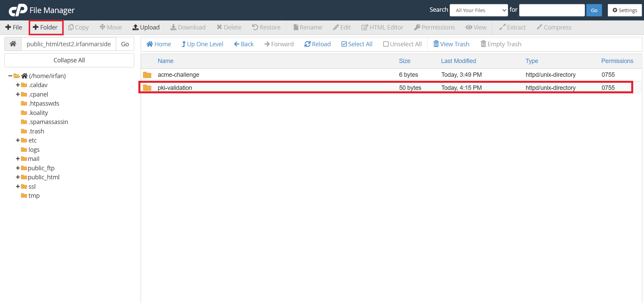Click 0755 permissions of acme-challenge
This screenshot has width=644, height=303.
[608, 75]
